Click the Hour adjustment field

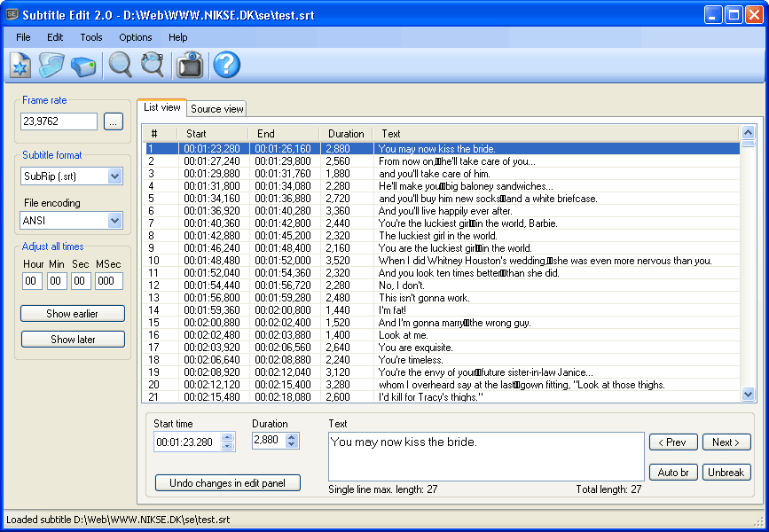coord(32,281)
